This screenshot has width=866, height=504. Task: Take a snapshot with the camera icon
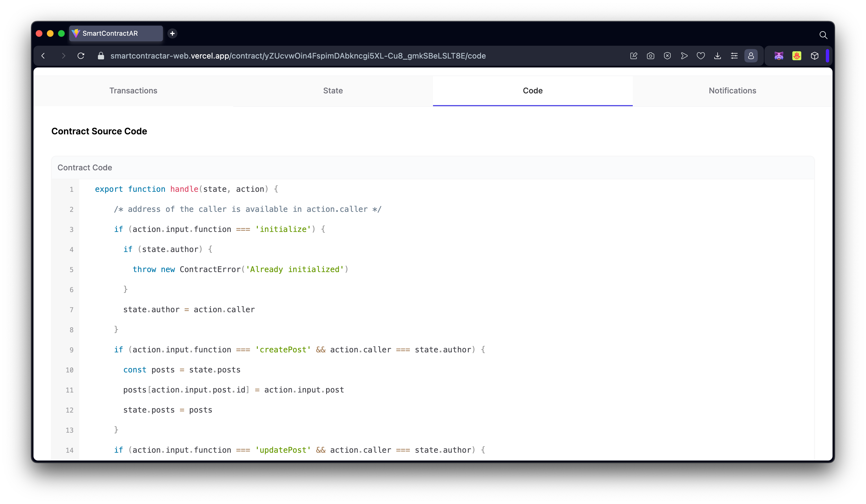tap(650, 56)
